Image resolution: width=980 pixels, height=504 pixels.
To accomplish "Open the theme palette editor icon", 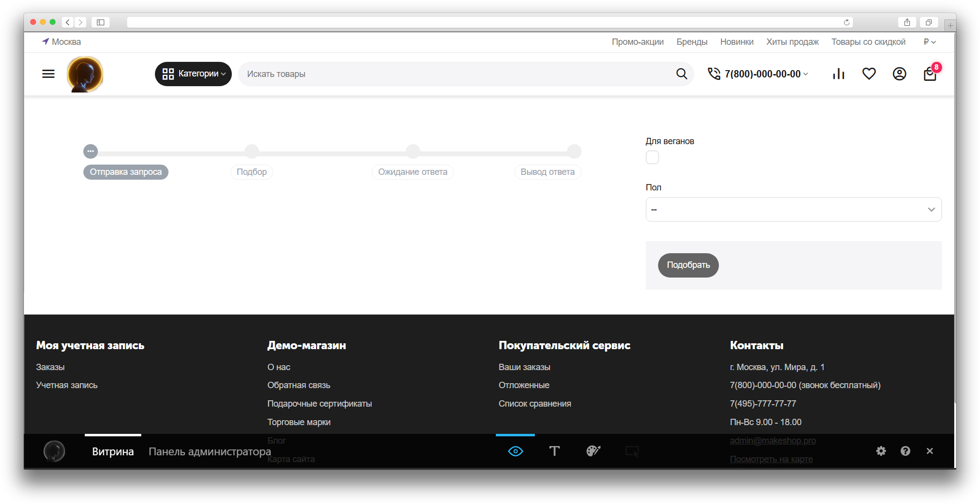I will pyautogui.click(x=593, y=451).
